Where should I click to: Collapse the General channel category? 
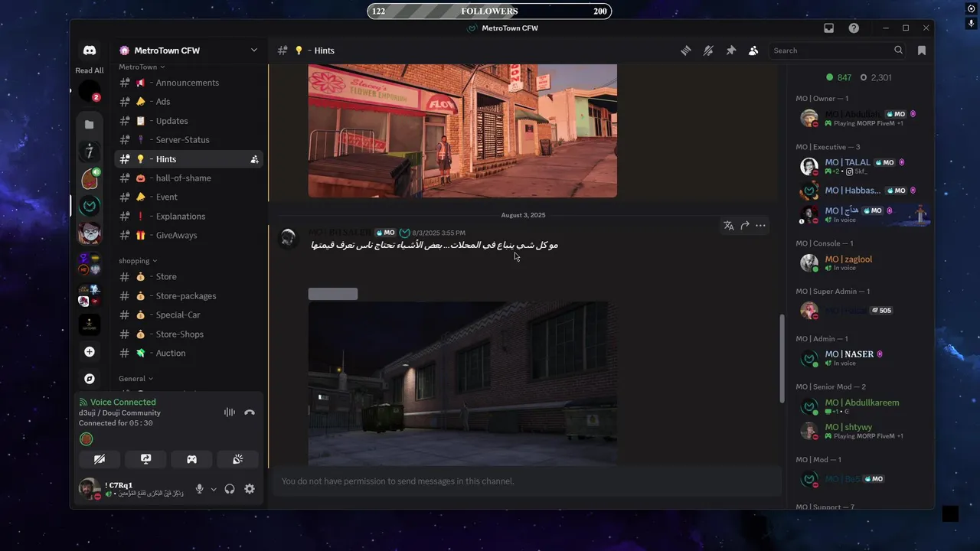(x=136, y=379)
